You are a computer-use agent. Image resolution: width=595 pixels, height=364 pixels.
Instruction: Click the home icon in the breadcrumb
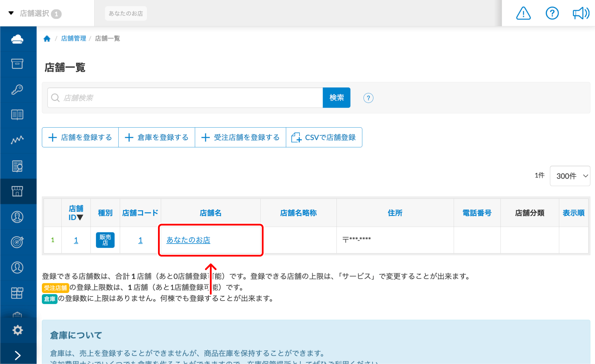coord(47,38)
